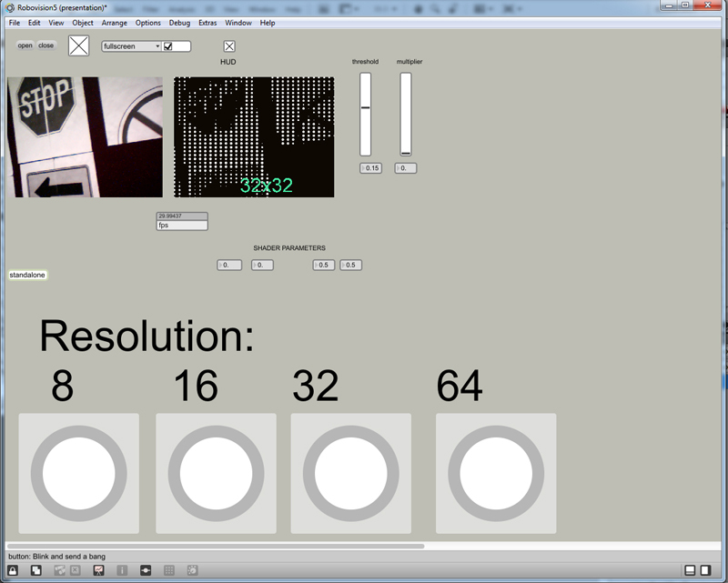
Task: Toggle the large X box beside close
Action: point(79,45)
